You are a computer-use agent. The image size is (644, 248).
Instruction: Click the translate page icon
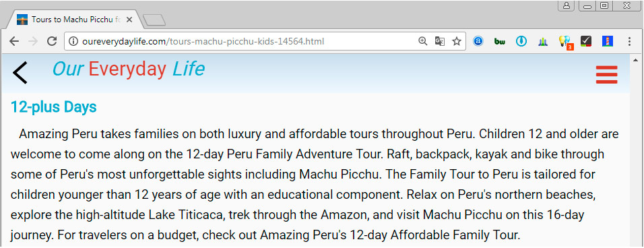pos(439,41)
